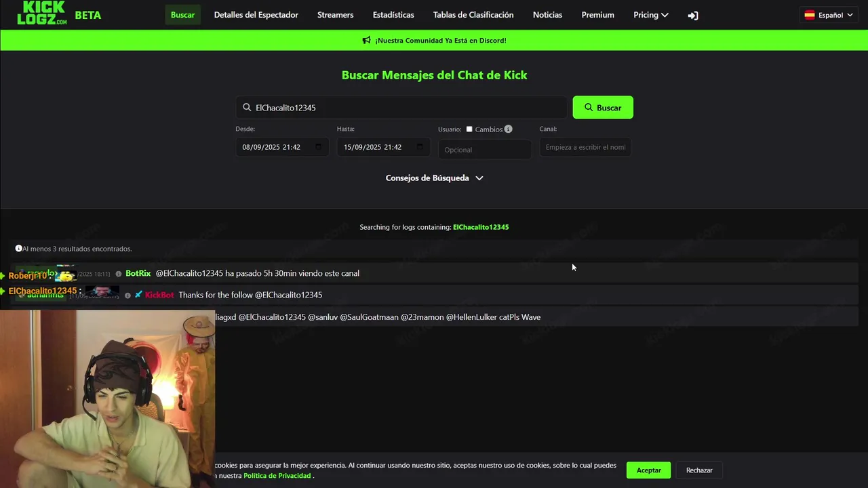Open the Desde date calendar picker icon
Screen dimensions: 868x488
coord(318,147)
